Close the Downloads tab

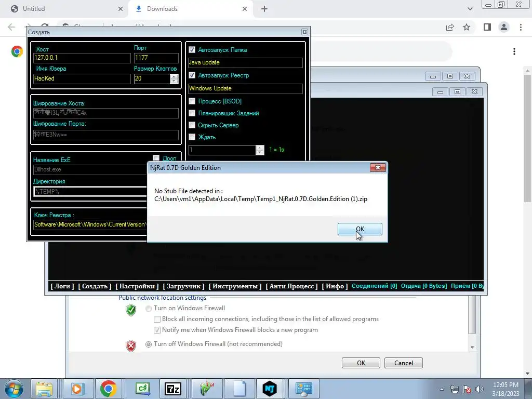click(x=245, y=9)
